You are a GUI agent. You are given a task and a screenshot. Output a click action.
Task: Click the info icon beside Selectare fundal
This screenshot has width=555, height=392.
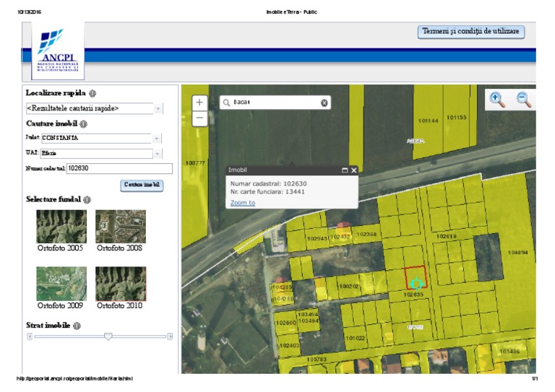click(87, 200)
